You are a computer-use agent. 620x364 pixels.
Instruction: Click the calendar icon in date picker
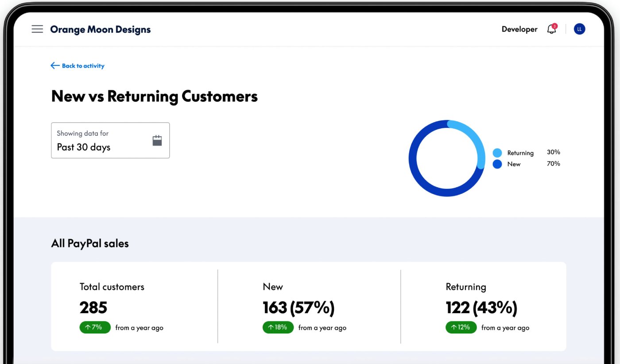(x=157, y=141)
